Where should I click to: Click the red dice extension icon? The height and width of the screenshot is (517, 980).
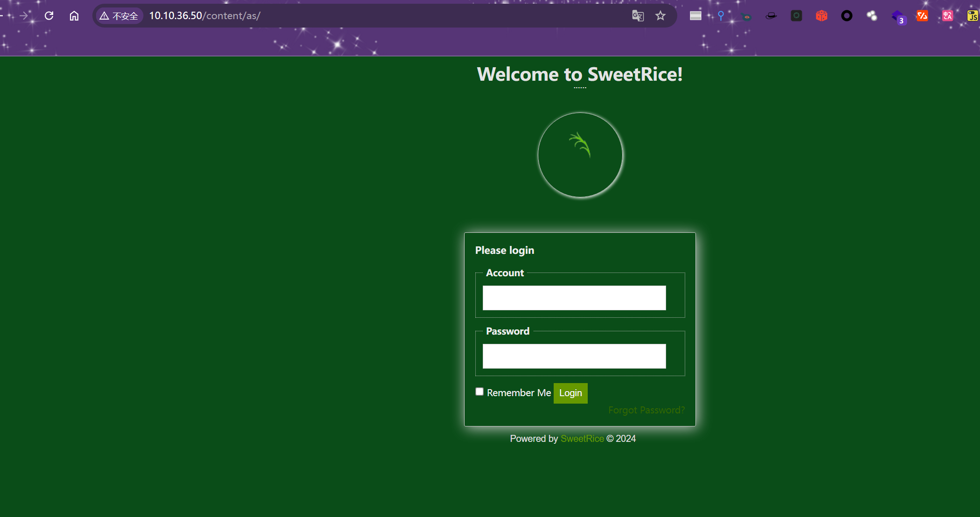[x=821, y=16]
